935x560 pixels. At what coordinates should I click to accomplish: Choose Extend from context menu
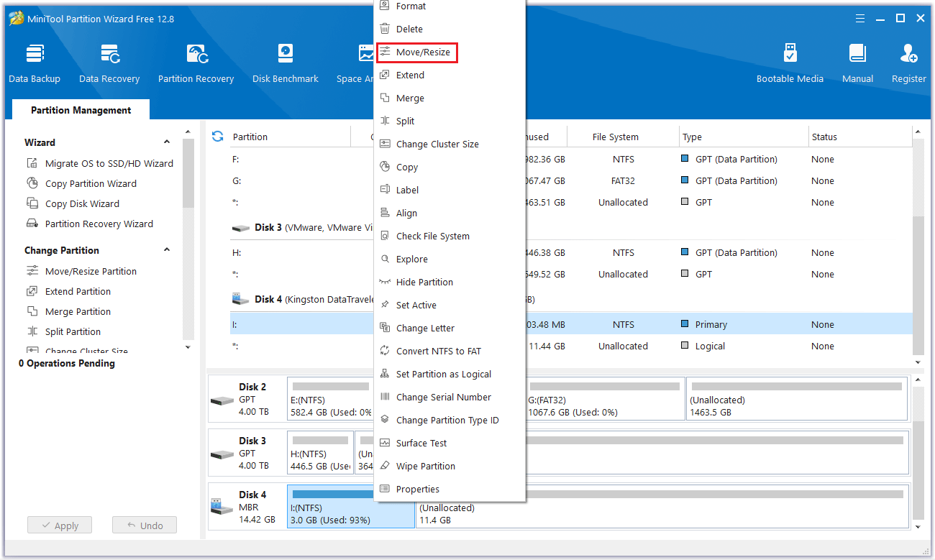450,75
